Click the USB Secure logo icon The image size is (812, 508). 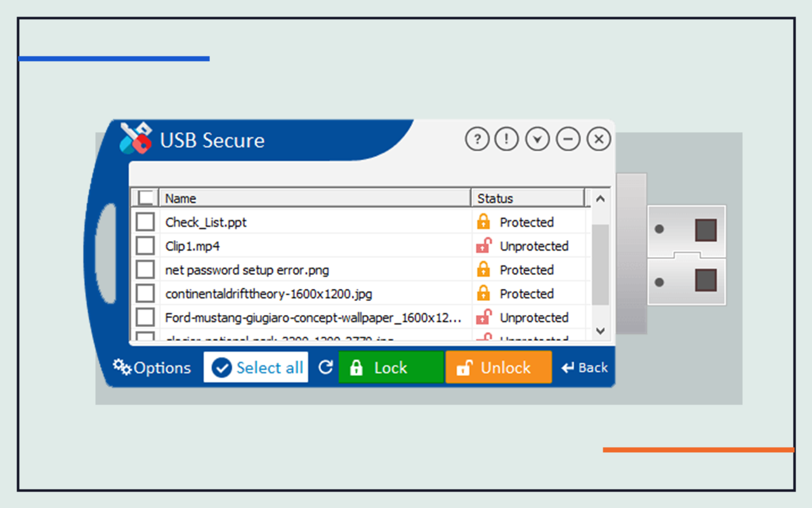136,138
